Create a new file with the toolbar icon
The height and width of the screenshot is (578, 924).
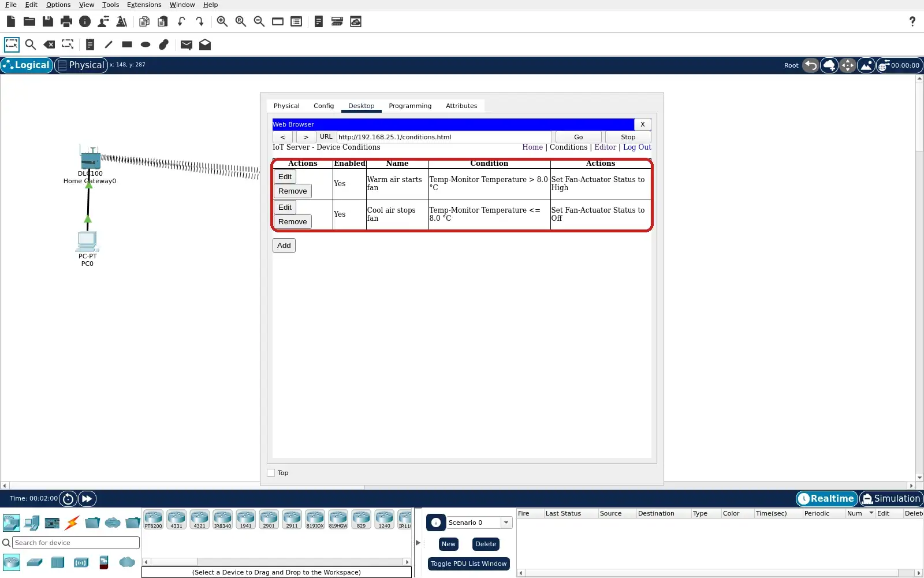(11, 21)
